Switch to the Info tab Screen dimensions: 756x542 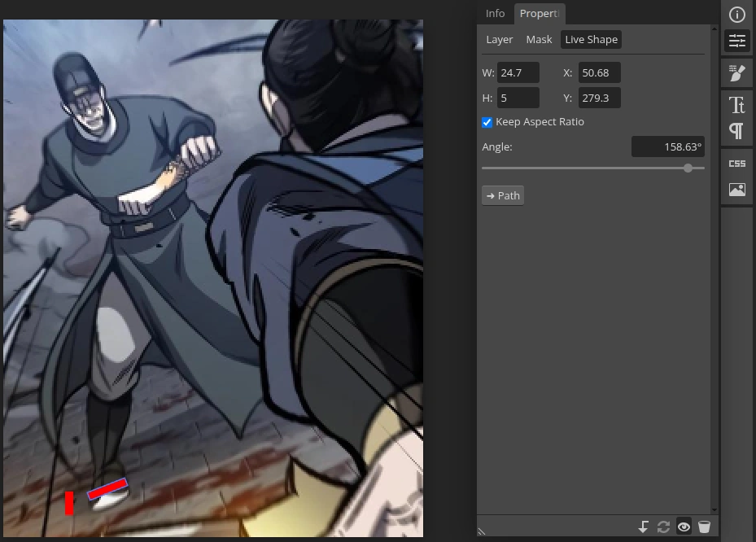coord(495,14)
